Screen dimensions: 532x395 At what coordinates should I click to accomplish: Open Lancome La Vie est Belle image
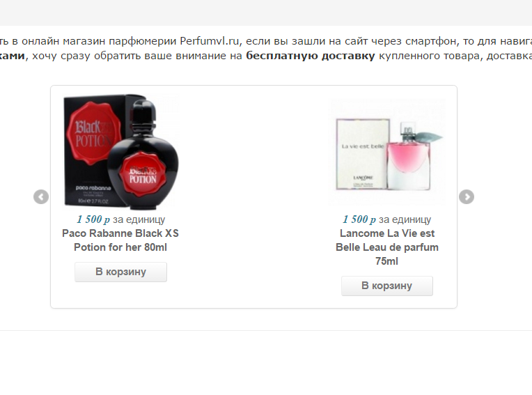coord(387,152)
